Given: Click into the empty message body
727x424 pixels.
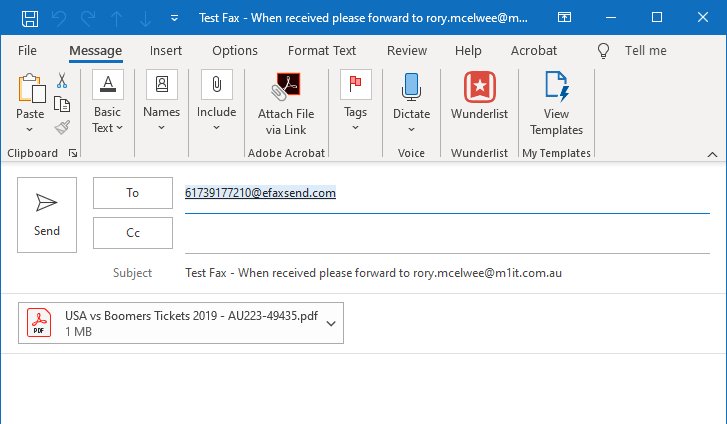Looking at the screenshot, I should (364, 390).
